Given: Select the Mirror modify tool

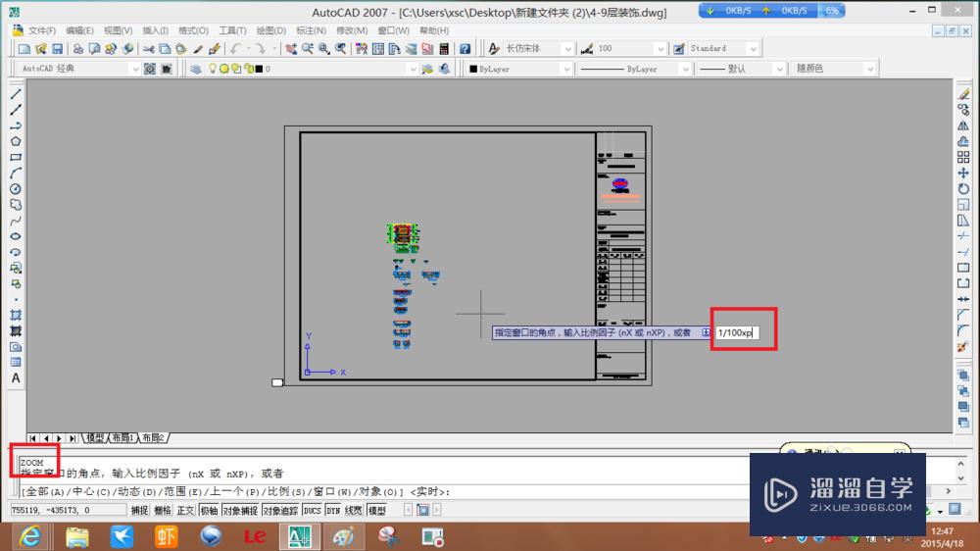Looking at the screenshot, I should tap(963, 125).
